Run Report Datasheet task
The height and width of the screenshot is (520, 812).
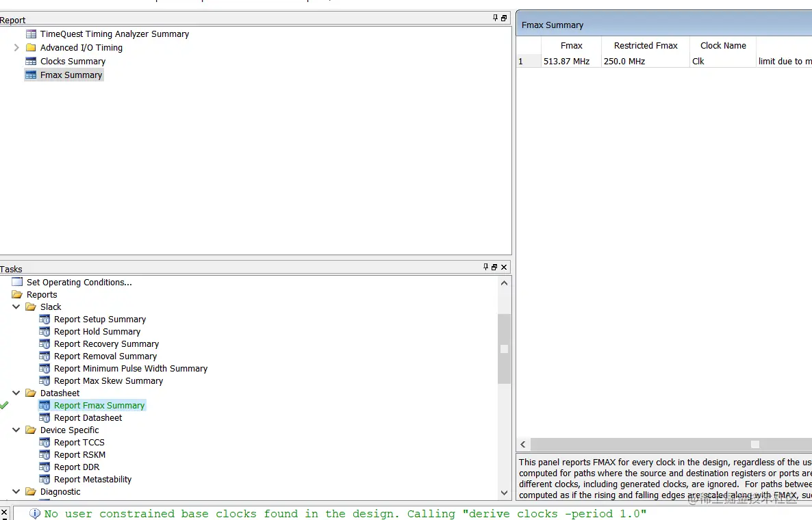coord(88,417)
